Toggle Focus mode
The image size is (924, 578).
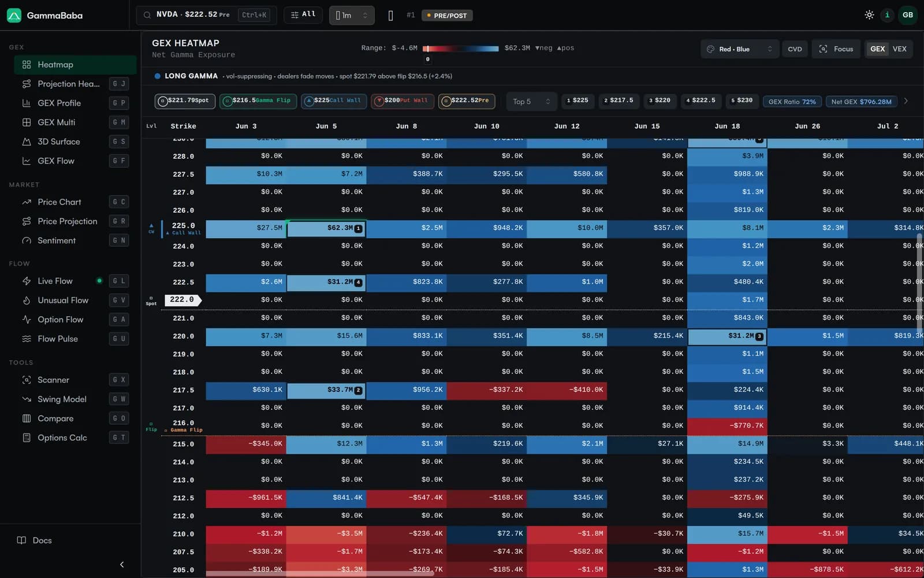click(836, 49)
